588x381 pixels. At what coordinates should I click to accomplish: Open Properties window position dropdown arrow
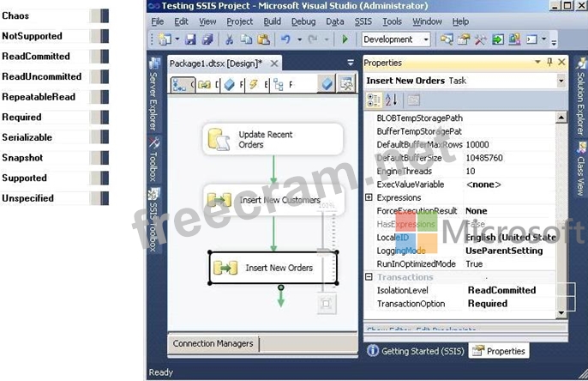click(x=537, y=62)
